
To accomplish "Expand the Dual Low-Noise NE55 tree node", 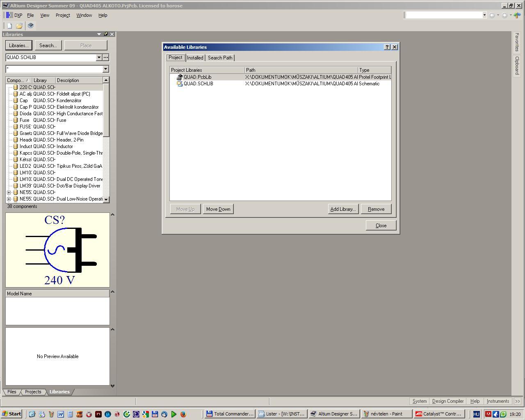I will tap(9, 199).
